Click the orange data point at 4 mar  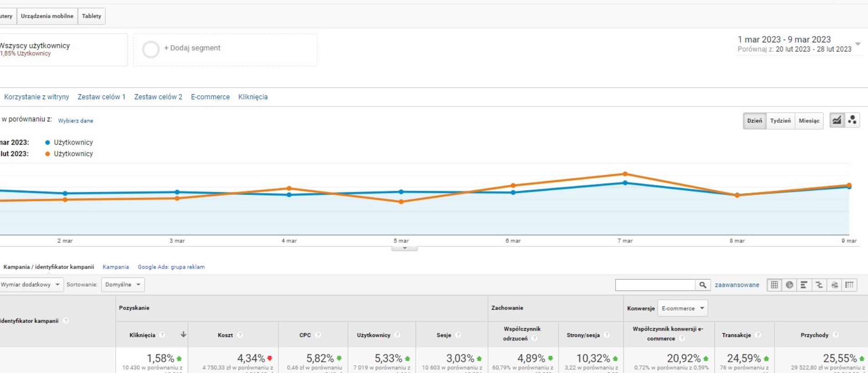coord(289,188)
